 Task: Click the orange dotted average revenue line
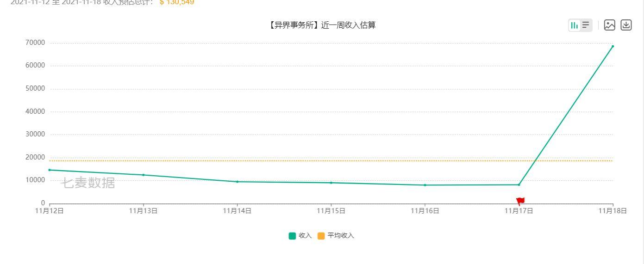coord(278,160)
